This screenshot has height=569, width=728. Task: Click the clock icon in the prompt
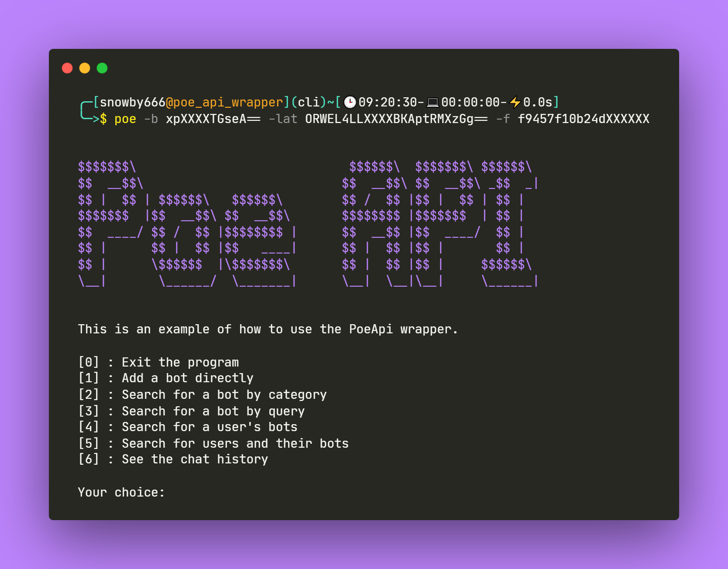(x=350, y=102)
